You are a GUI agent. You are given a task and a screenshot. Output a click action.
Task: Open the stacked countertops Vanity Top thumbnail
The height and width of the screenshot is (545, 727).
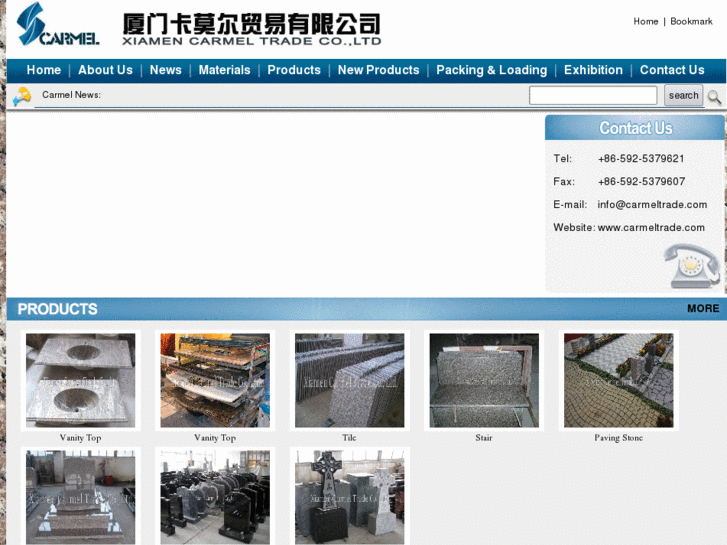[215, 380]
